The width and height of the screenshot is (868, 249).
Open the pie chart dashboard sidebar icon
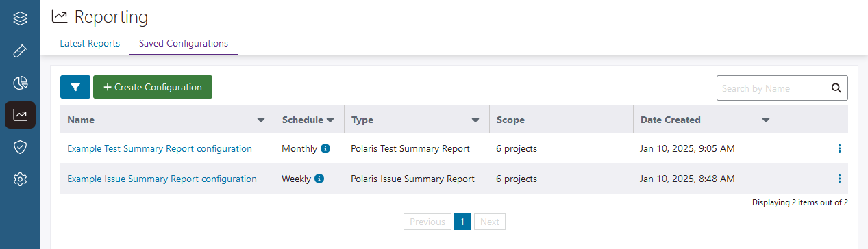pyautogui.click(x=20, y=83)
